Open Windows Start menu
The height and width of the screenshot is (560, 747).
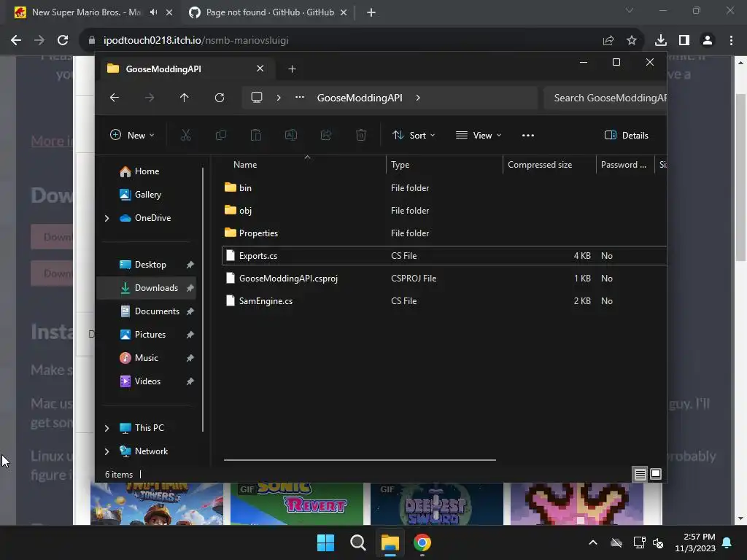click(326, 542)
